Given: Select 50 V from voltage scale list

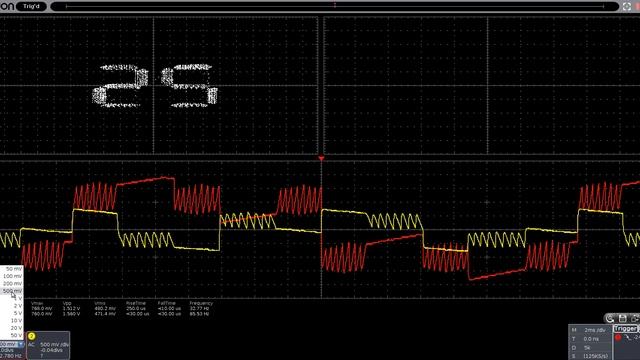Looking at the screenshot, I should (x=11, y=335).
